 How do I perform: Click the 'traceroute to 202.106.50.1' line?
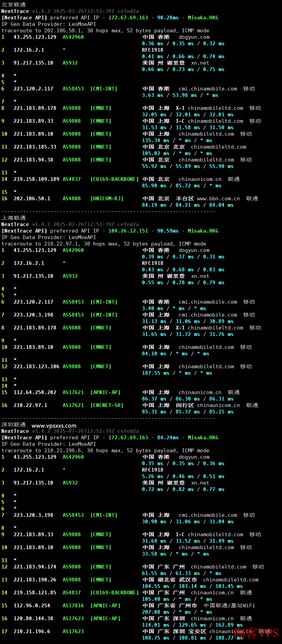pyautogui.click(x=105, y=31)
